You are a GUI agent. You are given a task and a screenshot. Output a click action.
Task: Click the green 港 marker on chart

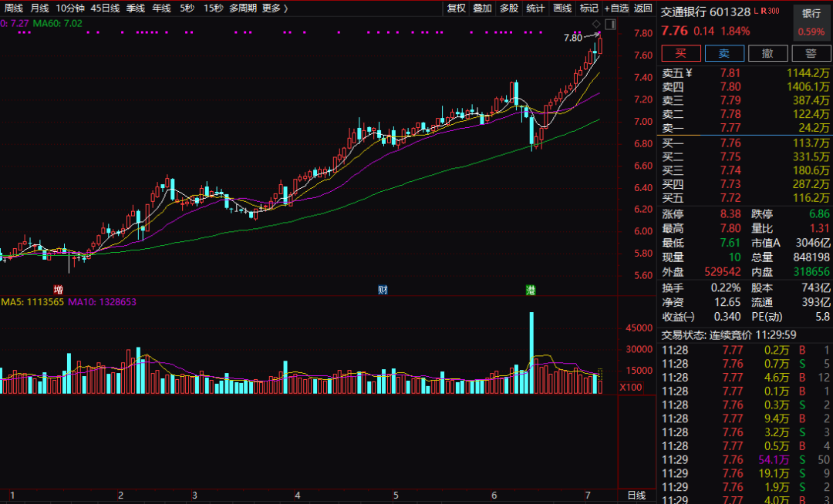click(x=531, y=290)
